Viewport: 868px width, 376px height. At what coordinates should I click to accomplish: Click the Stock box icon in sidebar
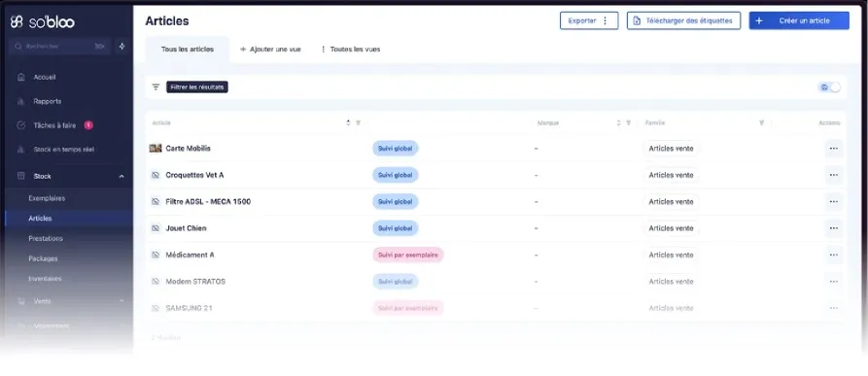21,176
